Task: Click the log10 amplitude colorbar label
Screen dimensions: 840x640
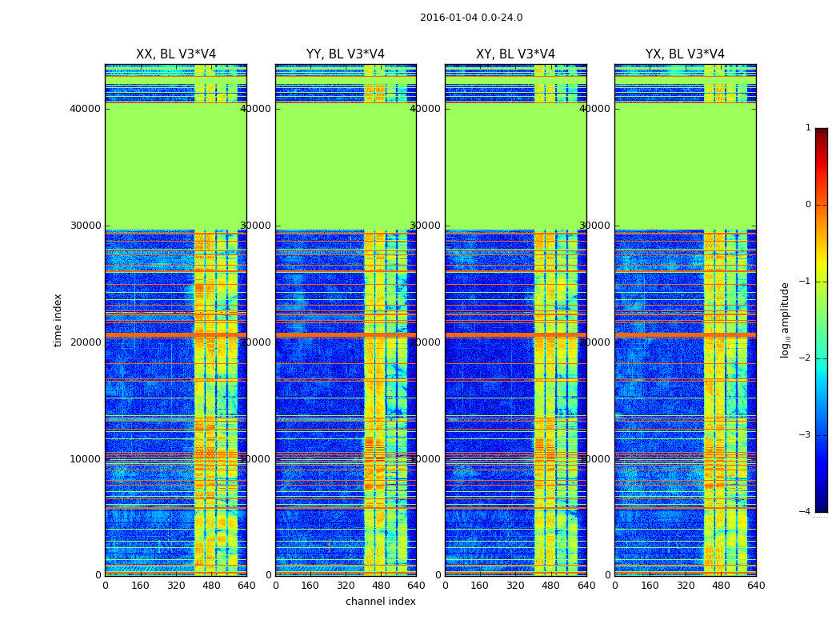Action: pyautogui.click(x=785, y=320)
